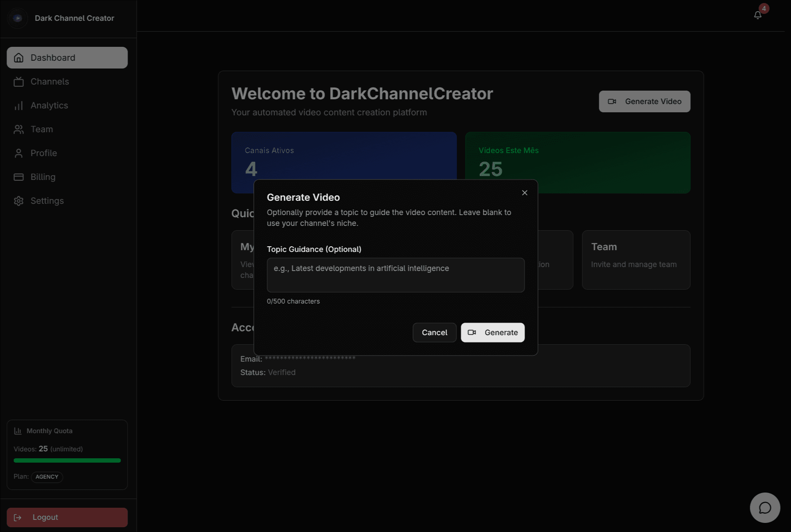Viewport: 791px width, 532px height.
Task: Click the notification bell icon
Action: 758,14
